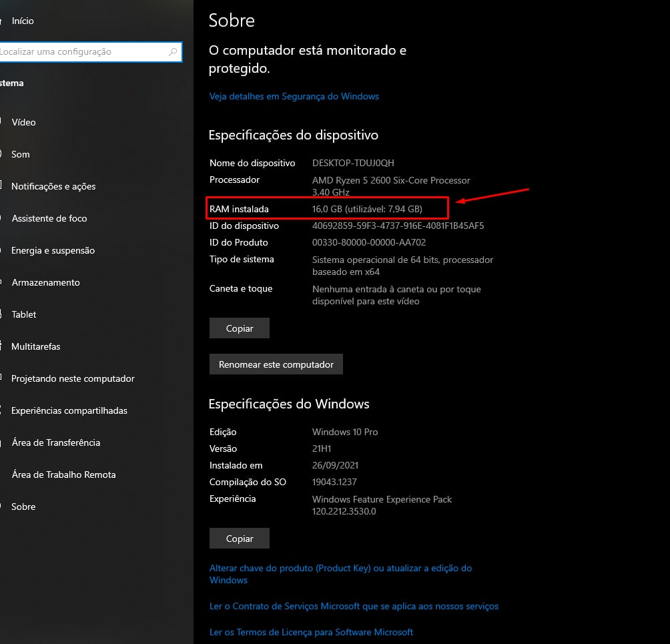The image size is (670, 644).
Task: Open 'Ler o Contrato de Serviços Microsoft' link
Action: pos(354,607)
